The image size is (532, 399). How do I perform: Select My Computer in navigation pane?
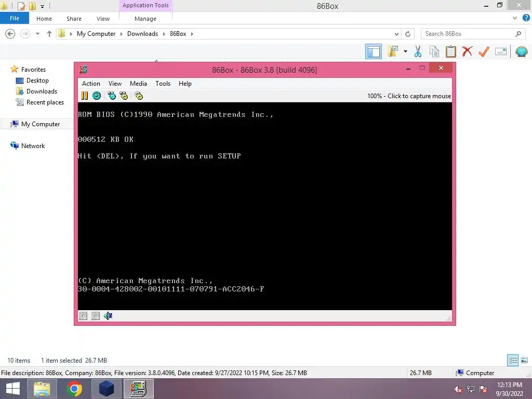point(41,124)
